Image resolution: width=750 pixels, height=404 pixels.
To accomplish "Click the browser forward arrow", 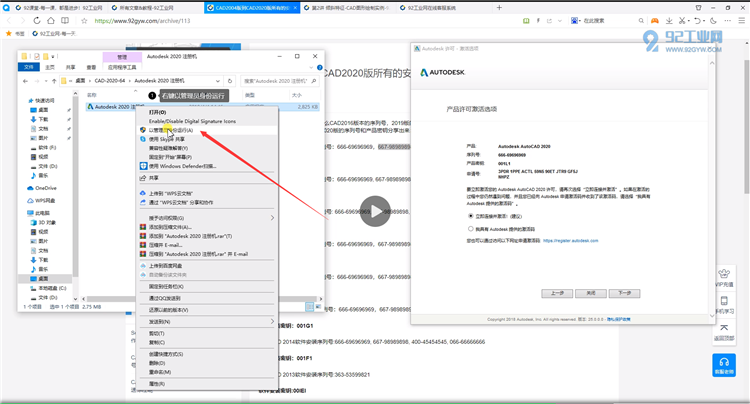I will click(x=22, y=21).
